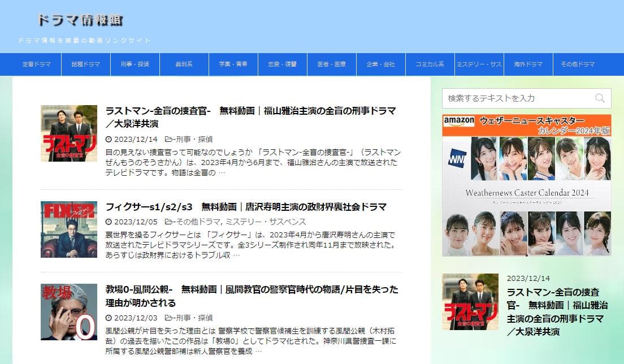The width and height of the screenshot is (624, 364).
Task: Open the FIXER フィクサー article thumbnail
Action: 69,229
